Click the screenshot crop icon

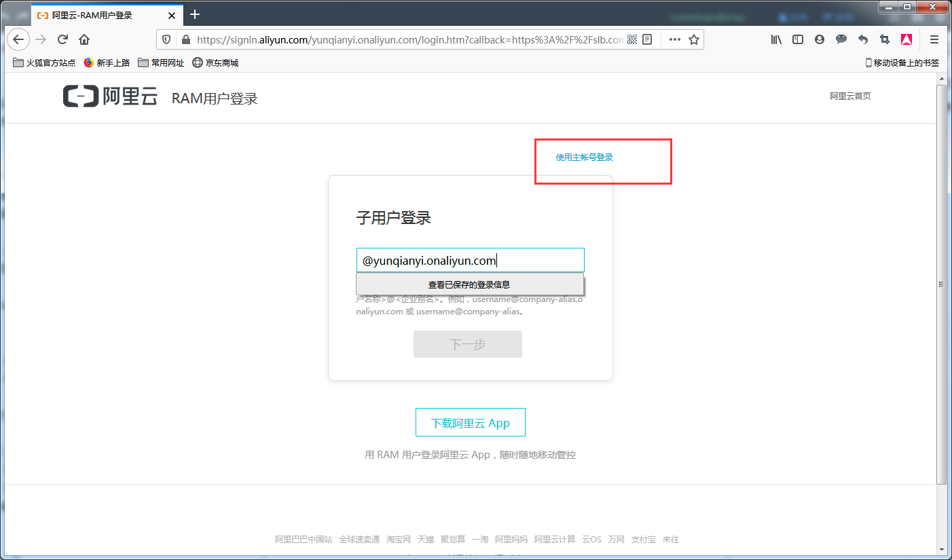[884, 39]
